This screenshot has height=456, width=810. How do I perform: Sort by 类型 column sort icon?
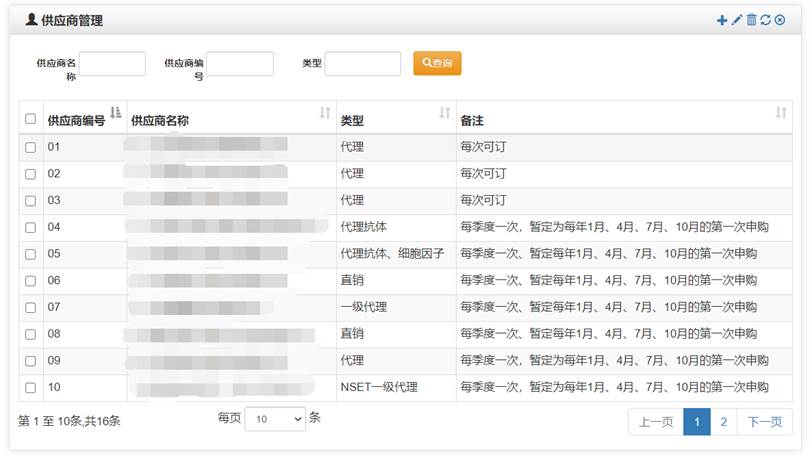pos(445,113)
